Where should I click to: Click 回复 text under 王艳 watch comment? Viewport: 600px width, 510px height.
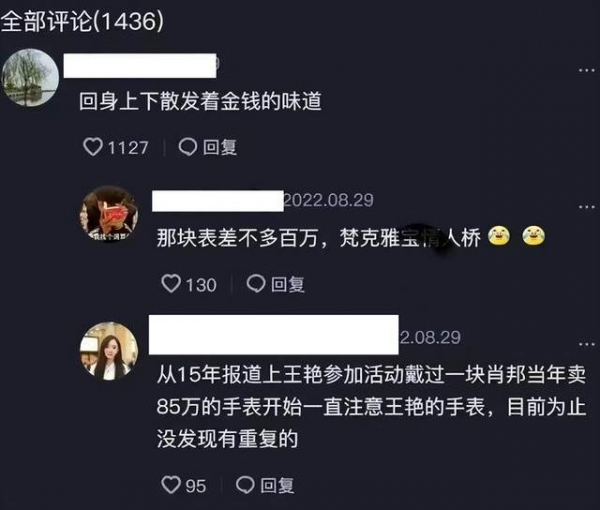tap(277, 485)
